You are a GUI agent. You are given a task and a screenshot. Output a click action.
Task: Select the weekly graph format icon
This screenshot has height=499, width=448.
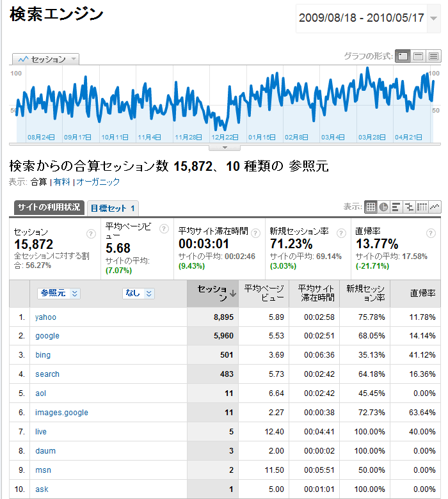[418, 56]
